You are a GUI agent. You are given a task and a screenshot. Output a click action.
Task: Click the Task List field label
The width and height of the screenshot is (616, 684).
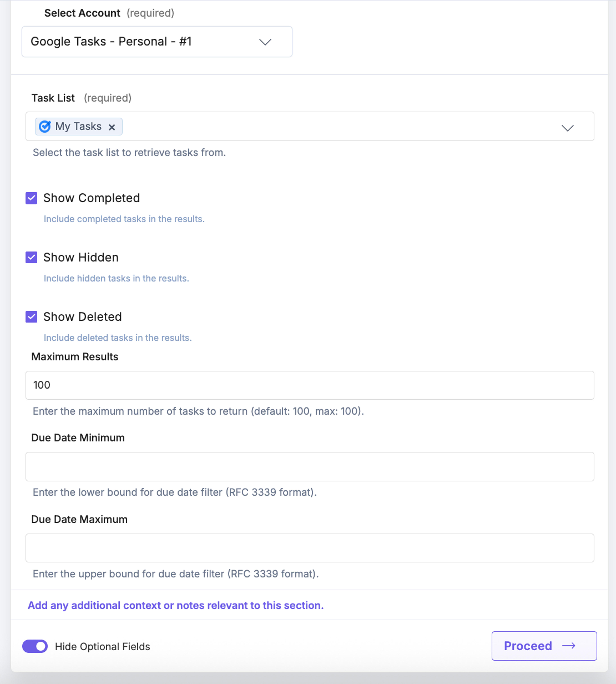coord(53,98)
